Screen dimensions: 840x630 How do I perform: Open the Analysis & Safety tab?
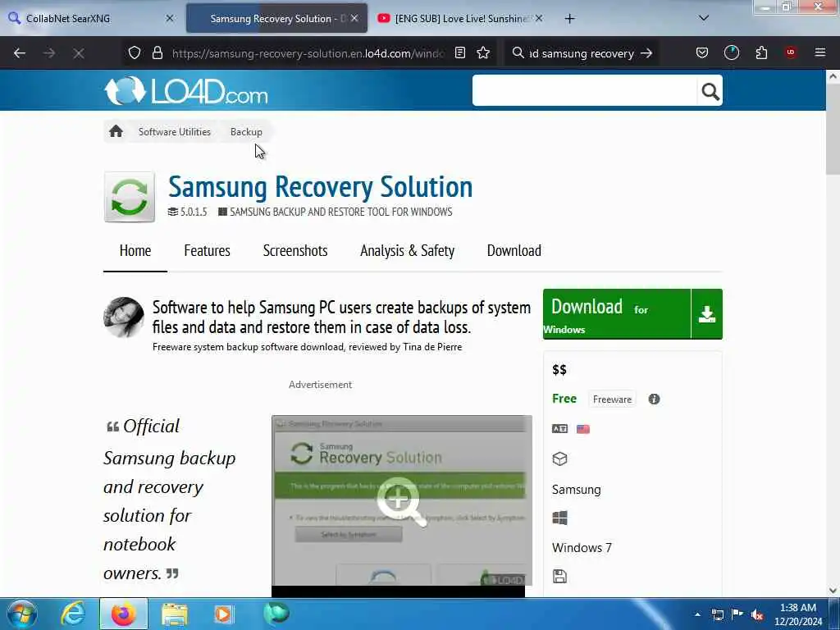[x=407, y=251]
